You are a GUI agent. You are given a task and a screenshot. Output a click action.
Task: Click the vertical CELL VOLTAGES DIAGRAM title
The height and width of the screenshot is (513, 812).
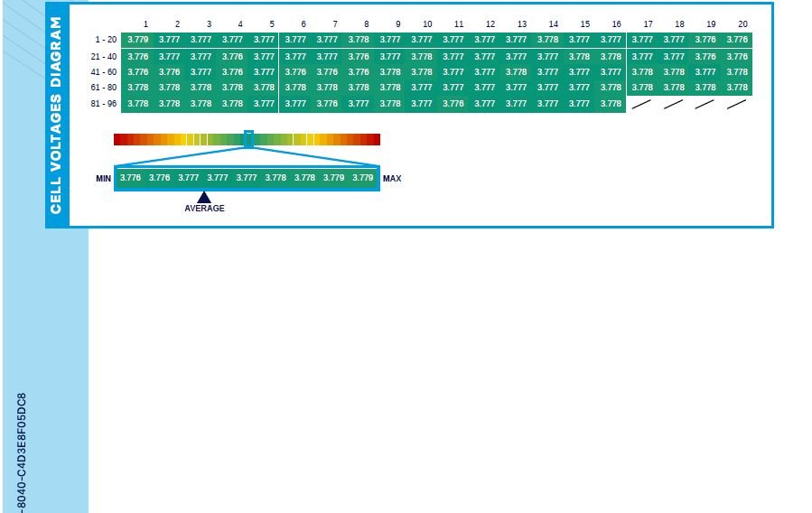click(56, 116)
